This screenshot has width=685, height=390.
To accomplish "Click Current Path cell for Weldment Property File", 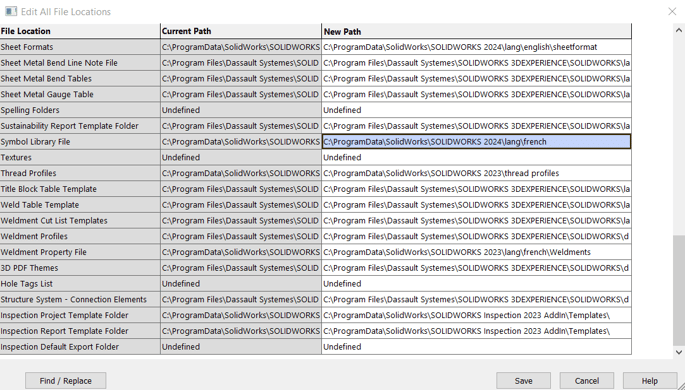I will 241,252.
